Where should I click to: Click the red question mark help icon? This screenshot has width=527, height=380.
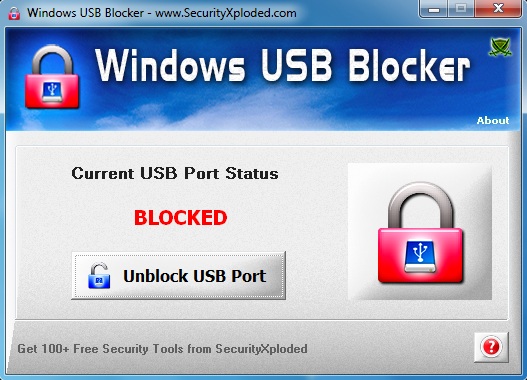tap(491, 347)
